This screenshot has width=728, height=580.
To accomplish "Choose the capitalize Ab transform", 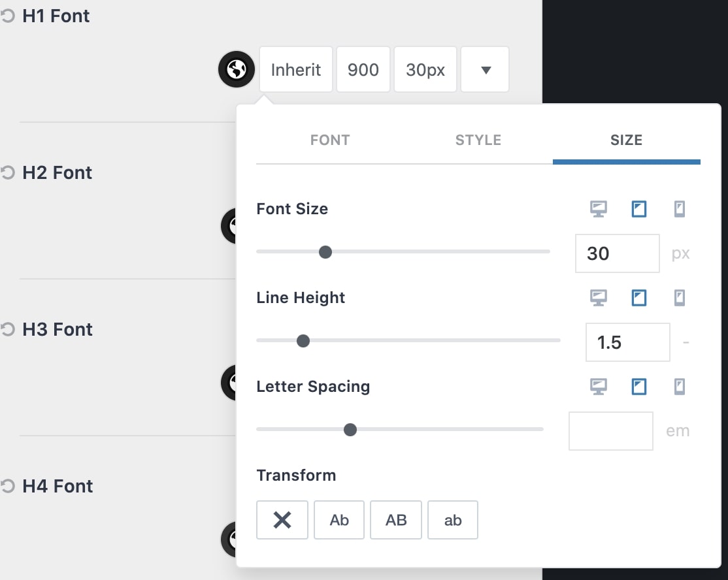I will tap(339, 520).
